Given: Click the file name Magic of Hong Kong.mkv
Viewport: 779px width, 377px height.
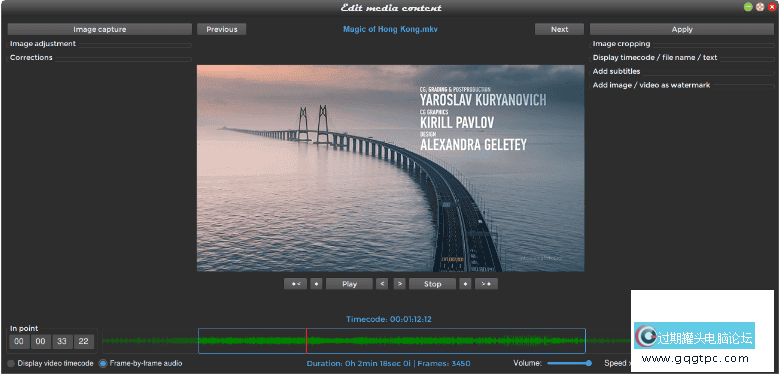Looking at the screenshot, I should coord(390,29).
